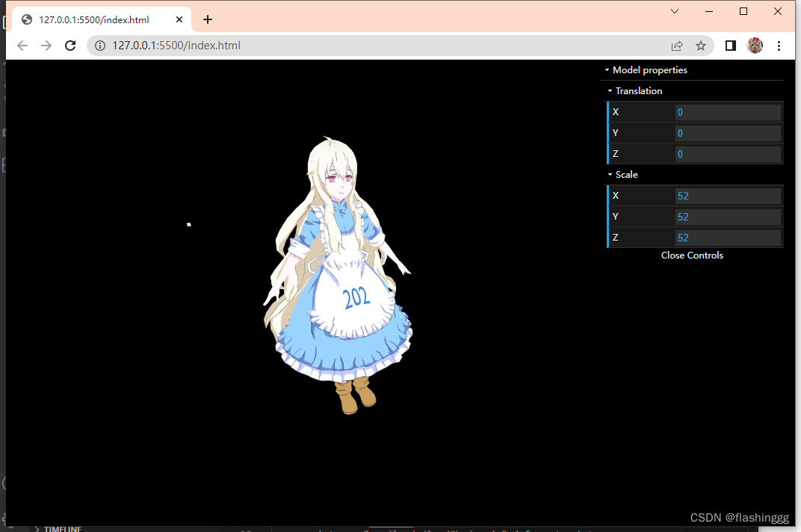Viewport: 801px width, 532px height.
Task: Maximize the browser window
Action: [743, 11]
